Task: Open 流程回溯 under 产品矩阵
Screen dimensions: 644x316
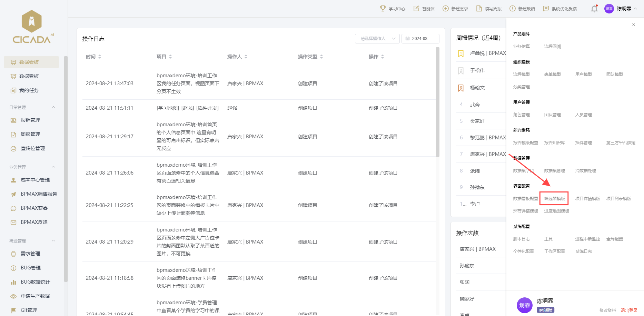Action: click(x=552, y=47)
